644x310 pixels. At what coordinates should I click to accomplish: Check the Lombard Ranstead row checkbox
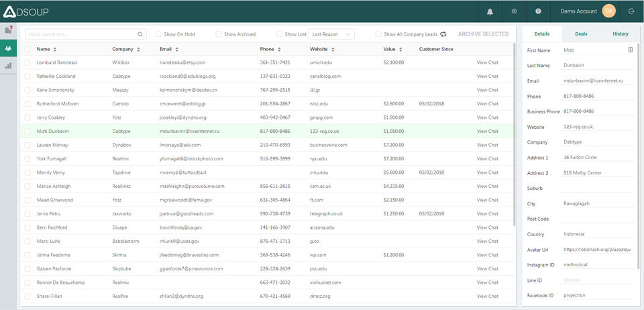click(28, 63)
